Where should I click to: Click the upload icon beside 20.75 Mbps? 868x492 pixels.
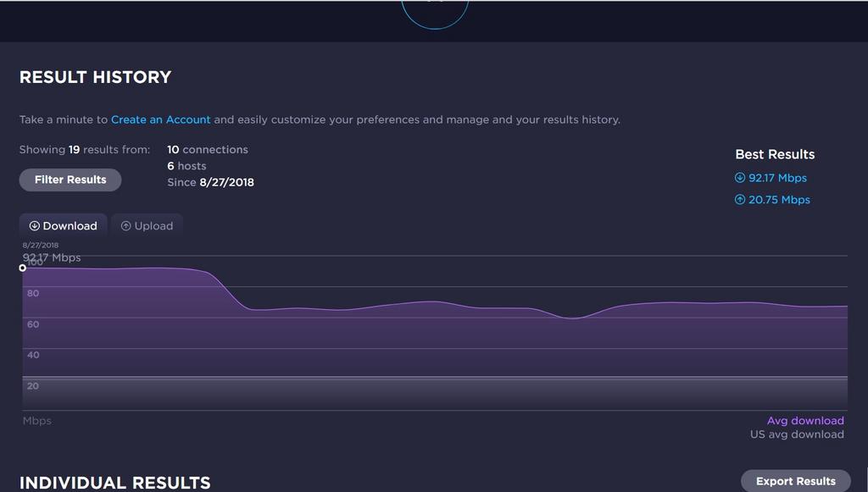tap(739, 200)
